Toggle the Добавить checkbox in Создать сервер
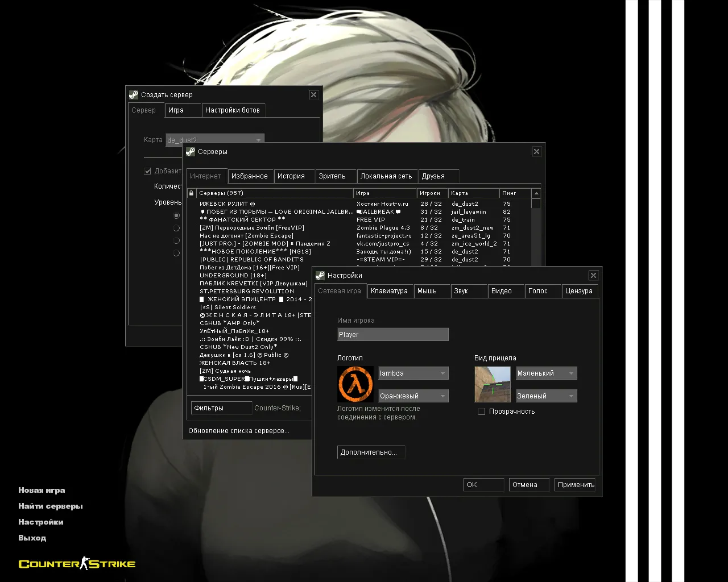Viewport: 728px width, 582px height. click(148, 171)
